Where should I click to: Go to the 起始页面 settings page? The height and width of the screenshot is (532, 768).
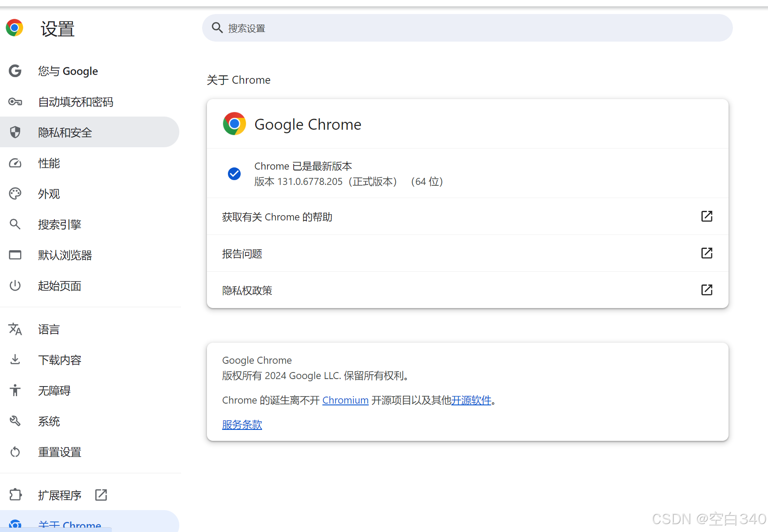[60, 286]
